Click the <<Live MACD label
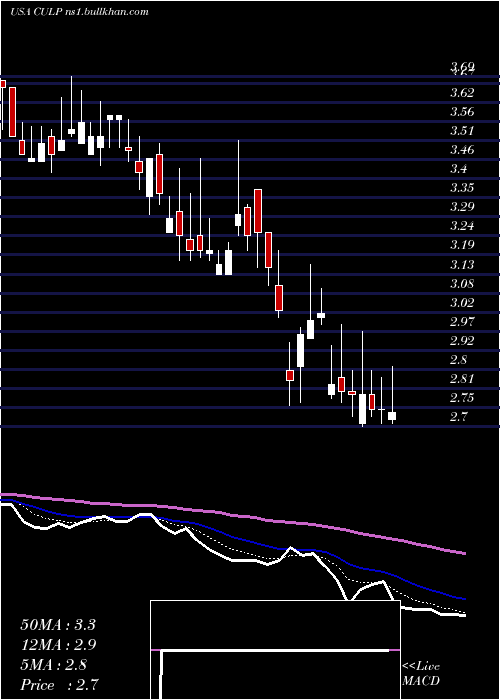This screenshot has width=500, height=700. click(421, 673)
